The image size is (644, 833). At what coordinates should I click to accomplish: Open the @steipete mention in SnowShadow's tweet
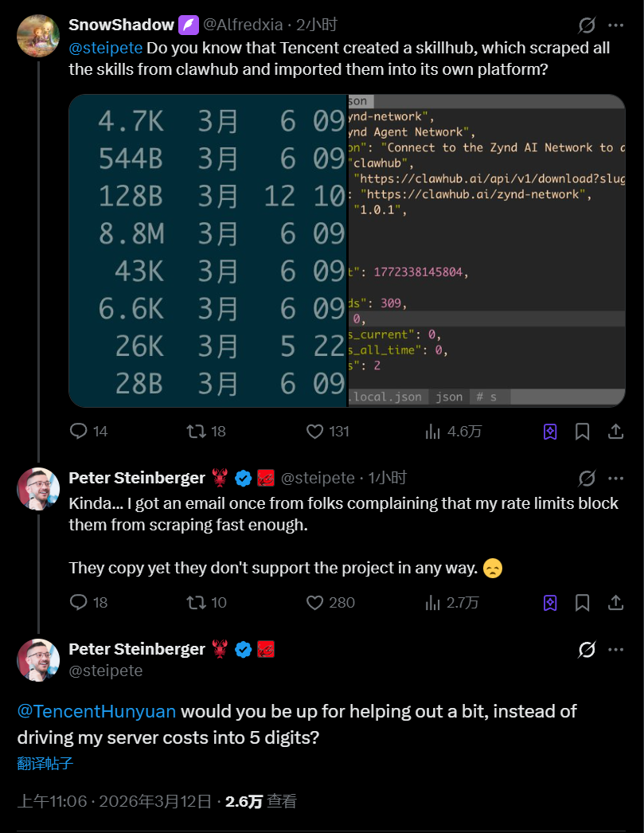click(x=105, y=48)
